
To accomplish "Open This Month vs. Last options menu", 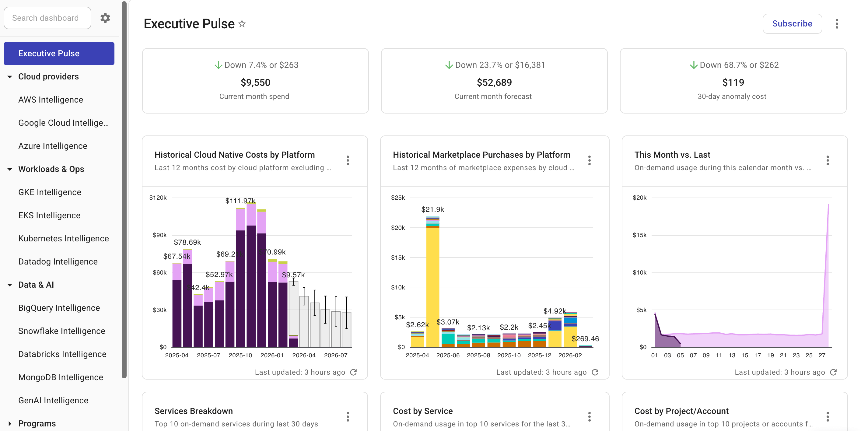I will [x=828, y=160].
